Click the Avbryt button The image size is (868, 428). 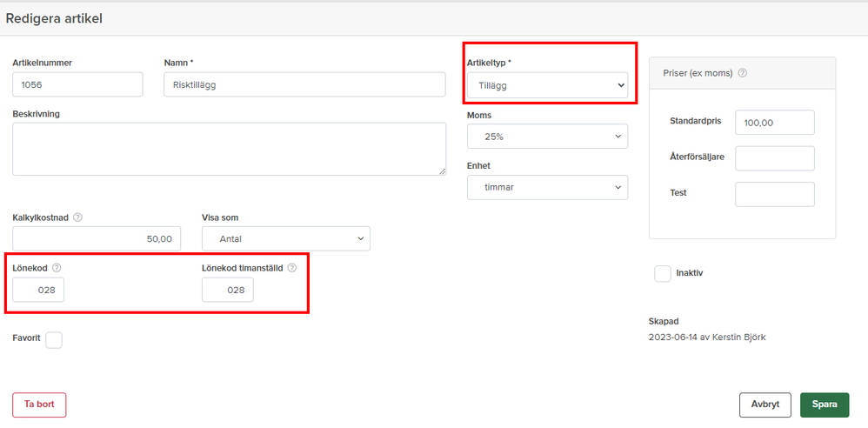click(765, 405)
